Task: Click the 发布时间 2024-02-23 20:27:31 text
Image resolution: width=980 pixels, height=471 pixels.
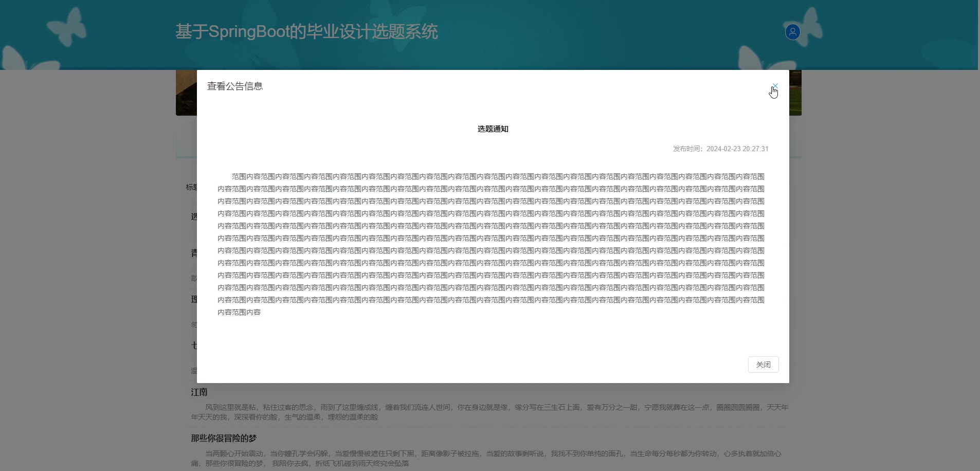Action: [720, 149]
